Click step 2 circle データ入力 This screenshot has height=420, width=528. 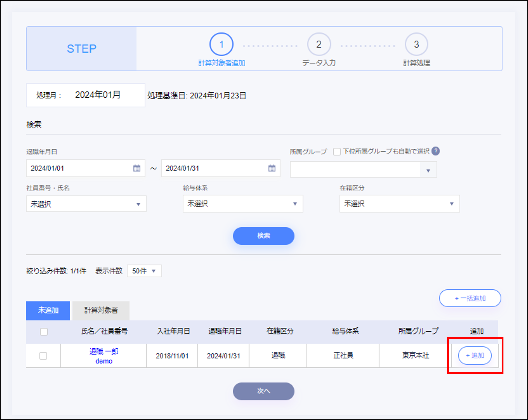coord(319,44)
